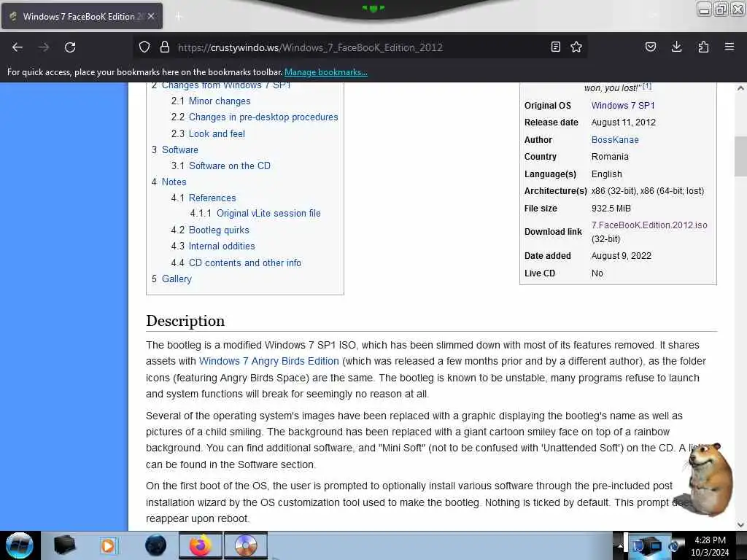The image size is (747, 560).
Task: Open the Manage bookmarks link
Action: pos(326,72)
